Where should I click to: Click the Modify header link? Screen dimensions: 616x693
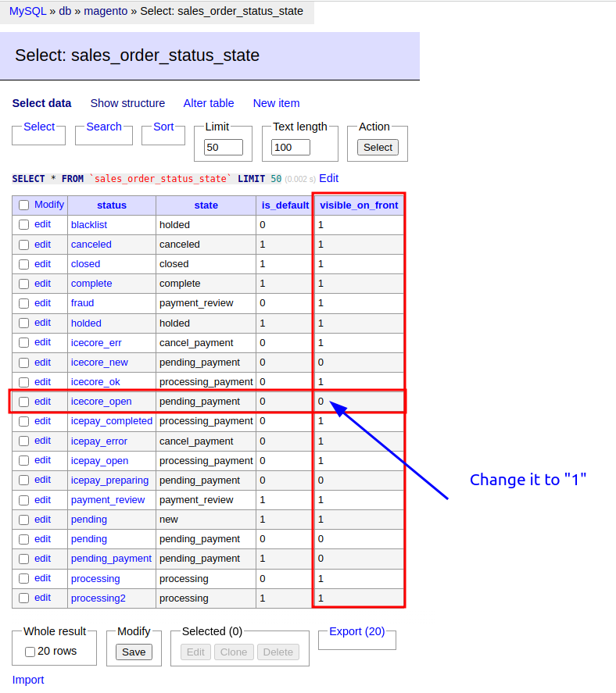(x=49, y=205)
